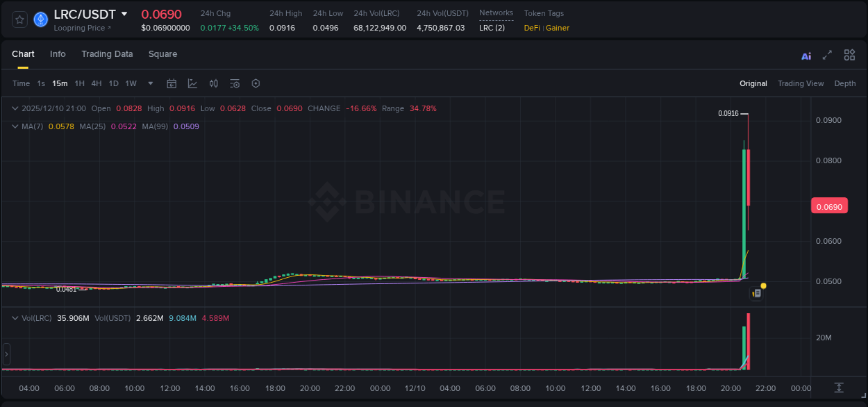
Task: Open the LRC/USDT pair selector dropdown
Action: [x=124, y=13]
